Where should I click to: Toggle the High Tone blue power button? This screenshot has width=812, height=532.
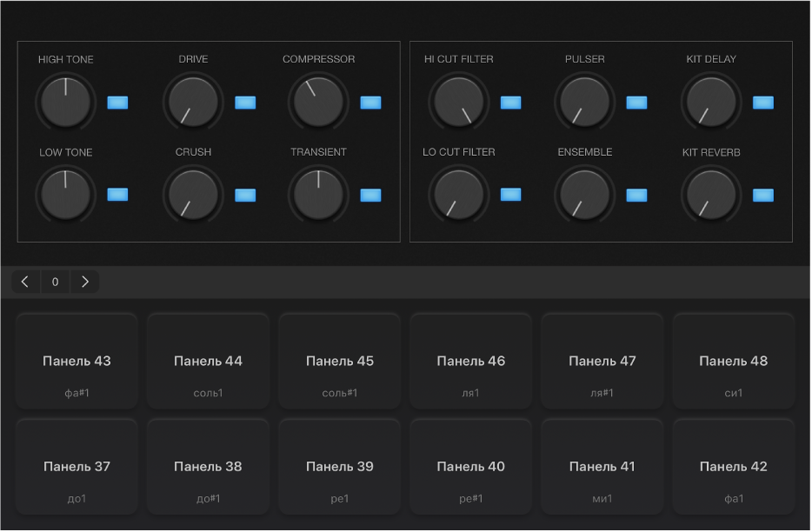117,103
